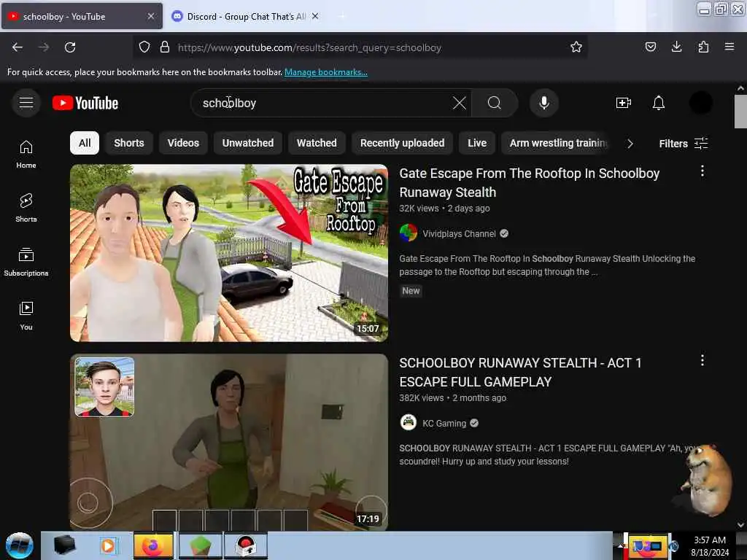Click scrollbar down arrow
This screenshot has height=560, width=747.
[740, 525]
